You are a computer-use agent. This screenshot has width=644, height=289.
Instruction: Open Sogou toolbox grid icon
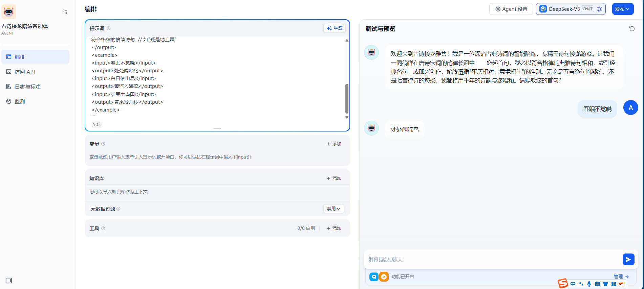(x=614, y=284)
